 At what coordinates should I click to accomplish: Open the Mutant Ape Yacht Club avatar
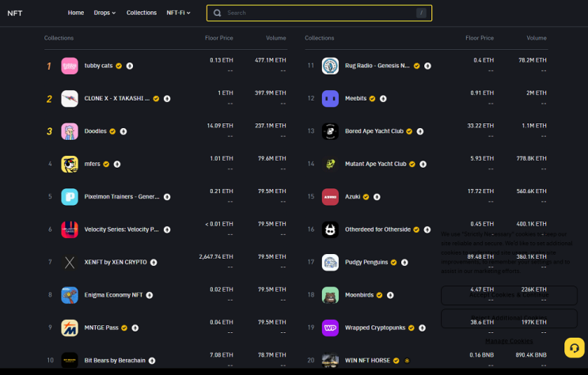[330, 164]
